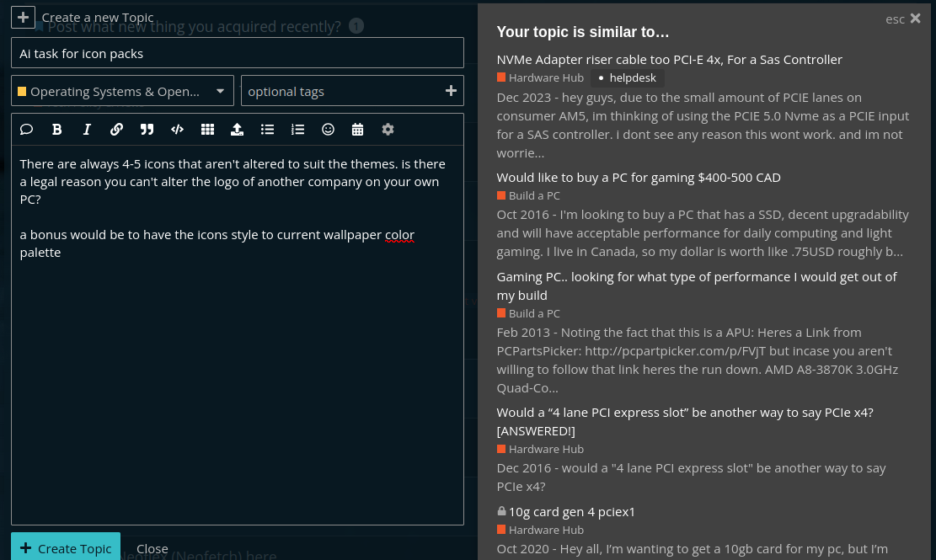This screenshot has width=936, height=560.
Task: Open the NVMe Adapter riser cable topic
Action: (669, 59)
